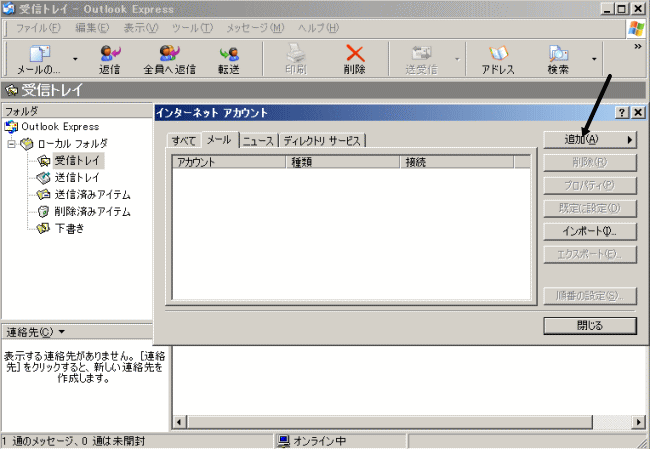Switch to すべて tab in dialog
The image size is (650, 449).
(x=184, y=141)
